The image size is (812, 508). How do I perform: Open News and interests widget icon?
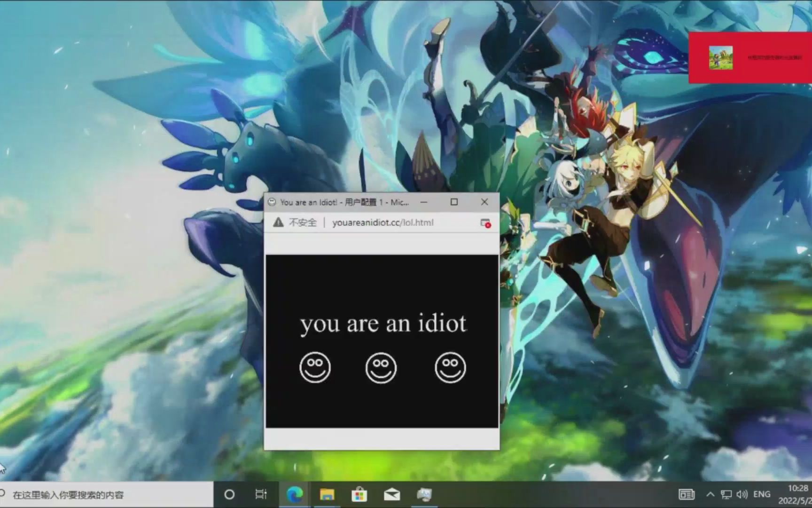(687, 494)
